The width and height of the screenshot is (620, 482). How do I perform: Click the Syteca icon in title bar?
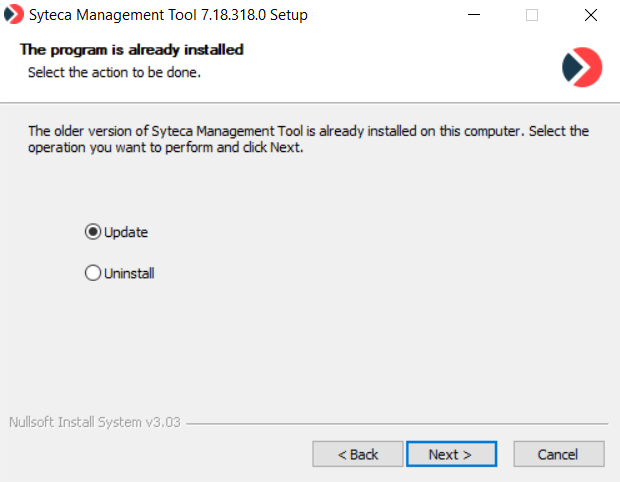coord(14,15)
